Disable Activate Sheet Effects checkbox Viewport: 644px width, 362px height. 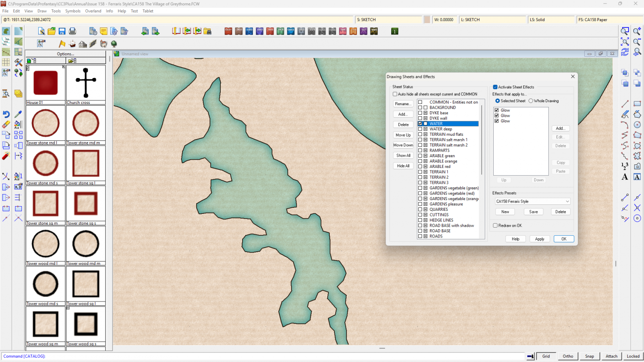(495, 87)
